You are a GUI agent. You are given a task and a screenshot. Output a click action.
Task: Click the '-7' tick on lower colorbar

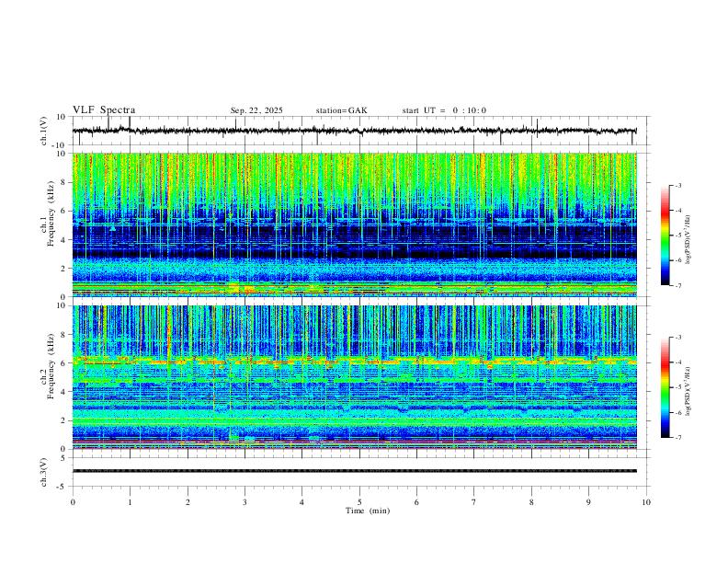(677, 438)
